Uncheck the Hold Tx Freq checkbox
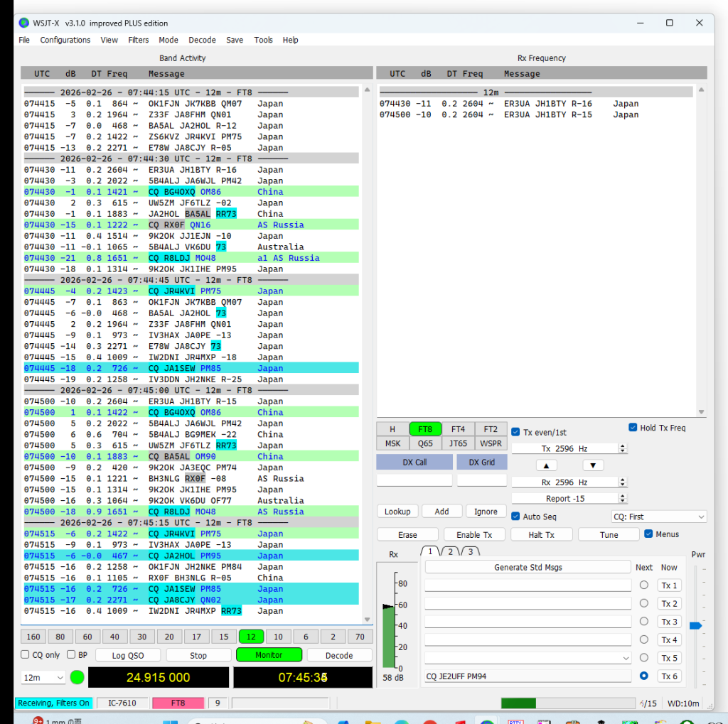This screenshot has height=724, width=728. point(633,428)
